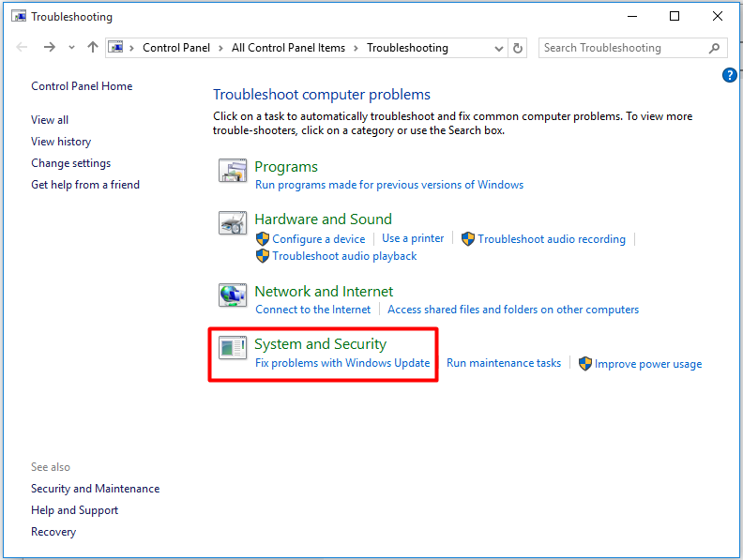Click the Troubleshooting icon in the title bar

click(x=19, y=17)
